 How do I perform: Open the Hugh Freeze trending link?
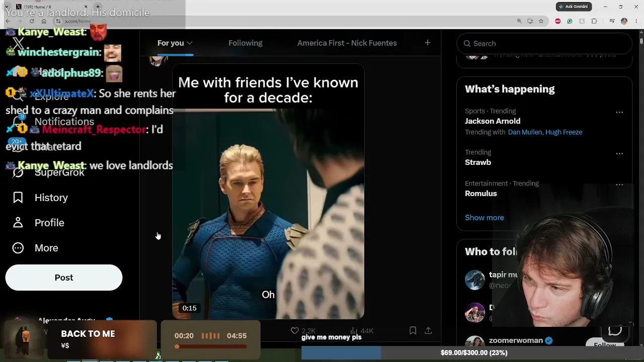563,132
